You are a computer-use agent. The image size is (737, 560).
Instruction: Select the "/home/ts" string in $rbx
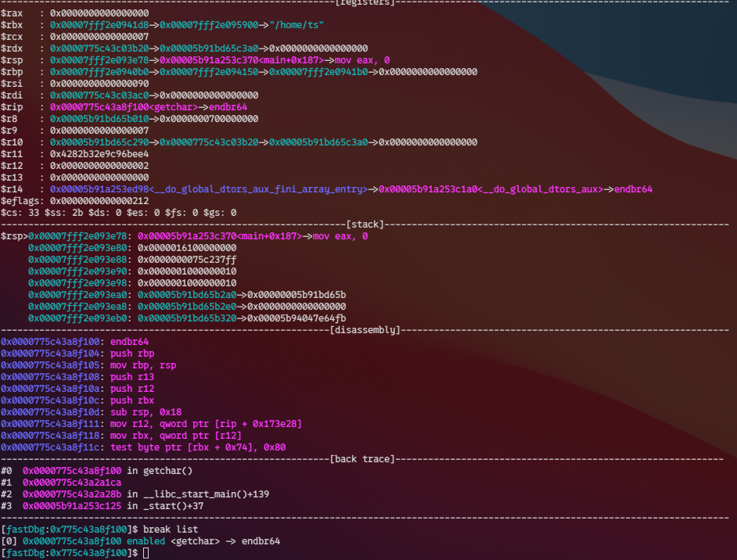coord(297,25)
